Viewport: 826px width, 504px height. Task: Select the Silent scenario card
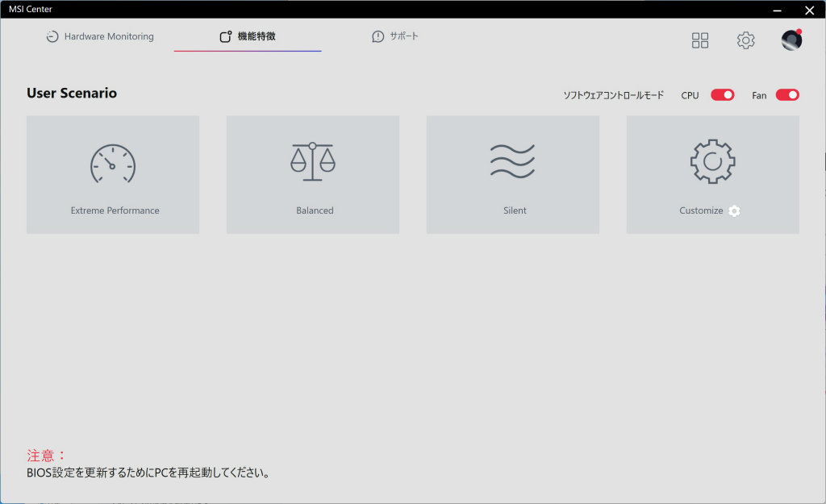point(512,175)
